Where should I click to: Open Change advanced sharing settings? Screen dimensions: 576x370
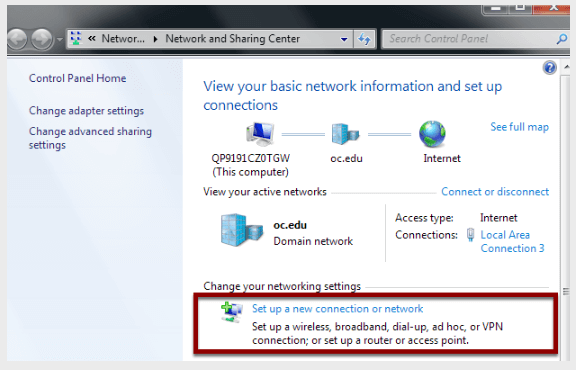point(90,138)
